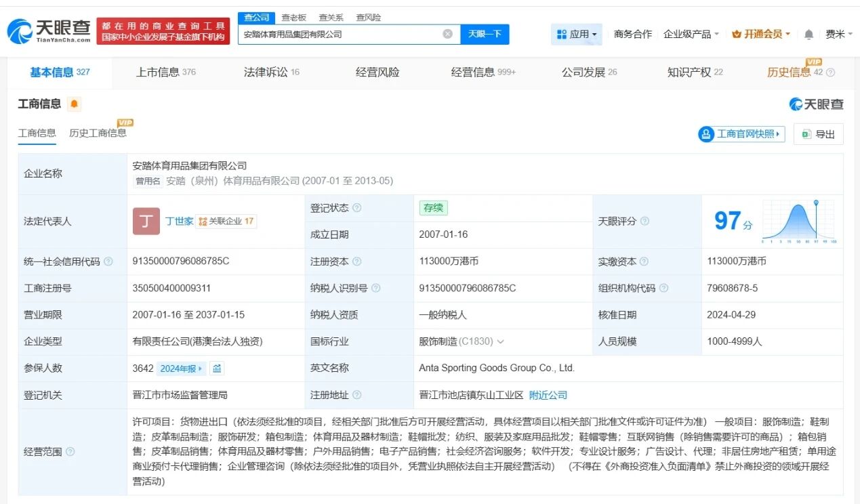Image resolution: width=860 pixels, height=504 pixels.
Task: Click the help icon next to 统一社会信用代码
Action: pyautogui.click(x=108, y=261)
